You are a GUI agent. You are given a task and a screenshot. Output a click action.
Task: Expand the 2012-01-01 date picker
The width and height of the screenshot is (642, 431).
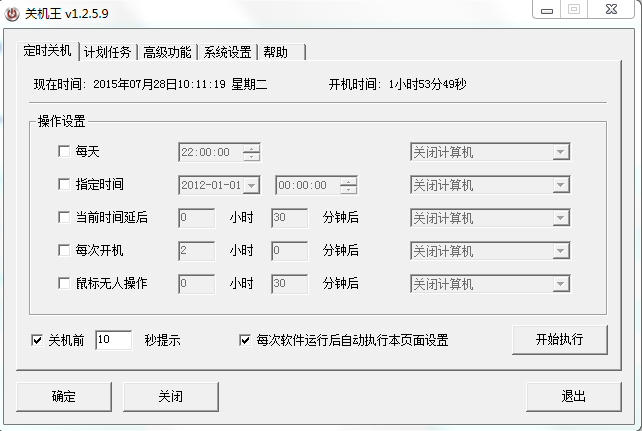pyautogui.click(x=250, y=185)
